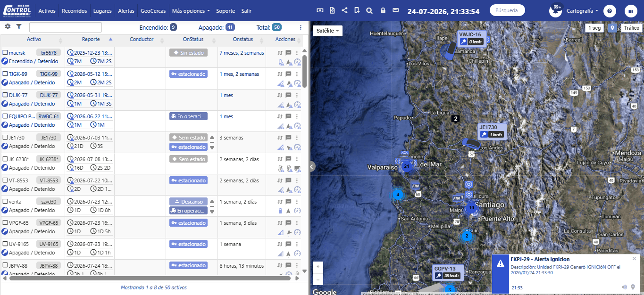Click the money icon in top toolbar
The image size is (644, 295).
click(x=320, y=10)
